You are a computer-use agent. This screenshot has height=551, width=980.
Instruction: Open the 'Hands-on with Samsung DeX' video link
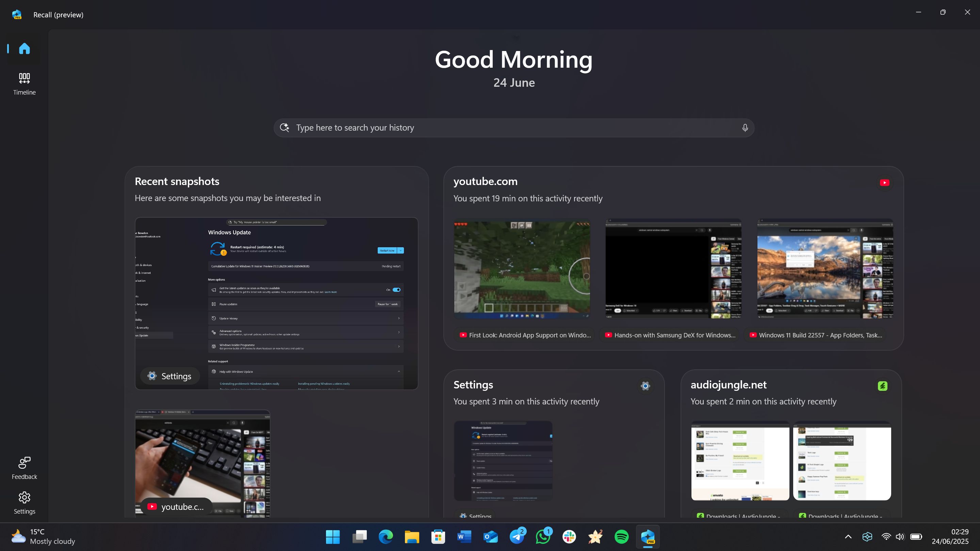(671, 335)
